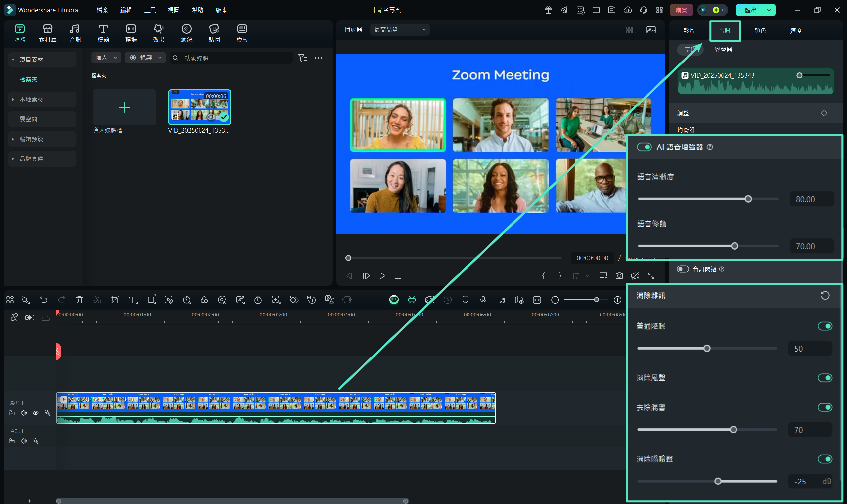The image size is (847, 504).
Task: Click the media filter sort icon
Action: click(x=302, y=58)
